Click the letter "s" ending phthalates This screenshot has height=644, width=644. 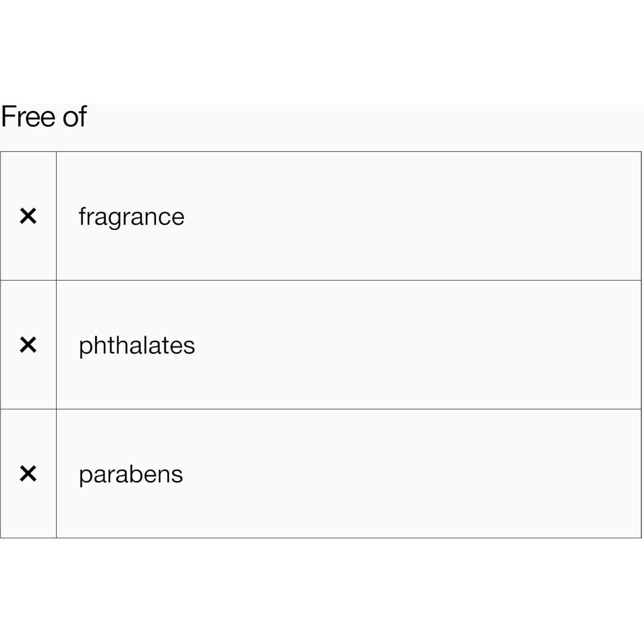(x=190, y=347)
